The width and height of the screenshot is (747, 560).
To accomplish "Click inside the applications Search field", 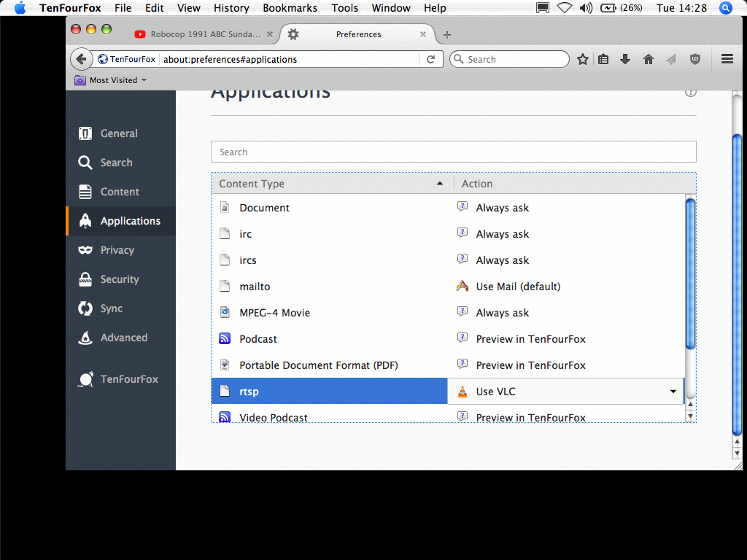I will coord(454,152).
